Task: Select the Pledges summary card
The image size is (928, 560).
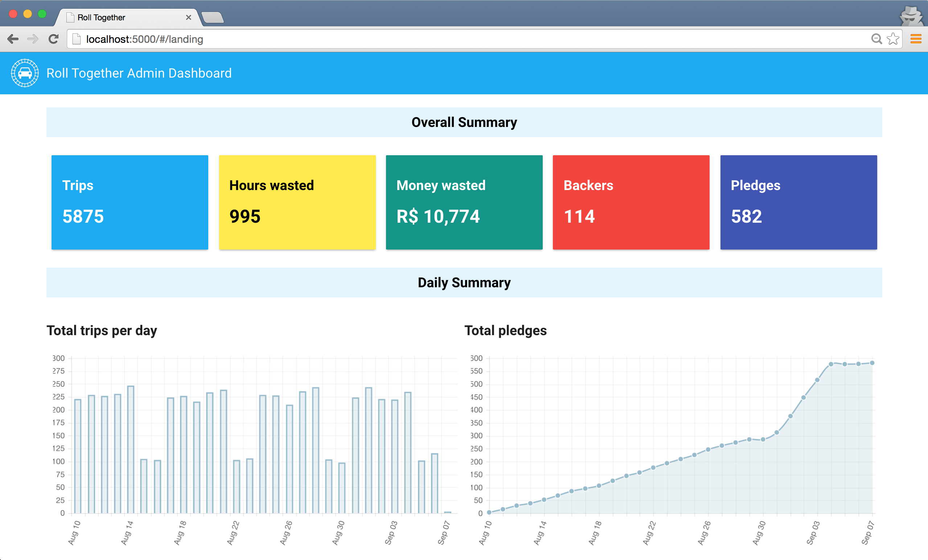Action: tap(798, 202)
